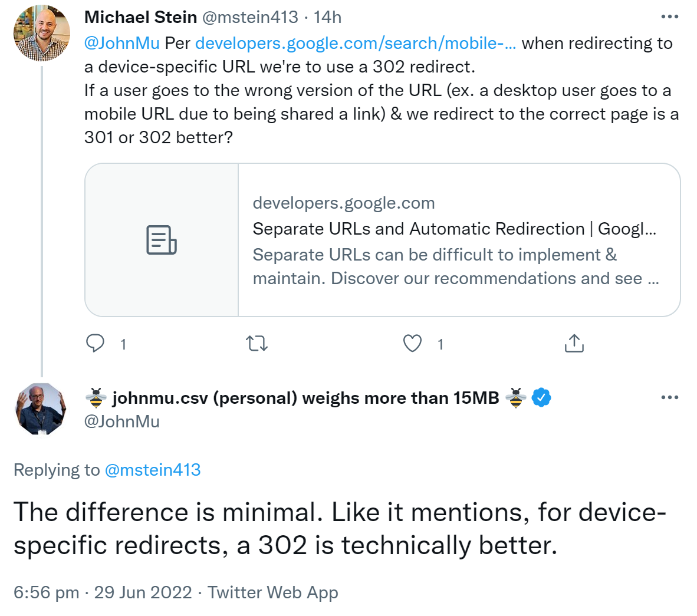The image size is (697, 616).
Task: Open the more options menu on JohnMu's reply
Action: (670, 397)
